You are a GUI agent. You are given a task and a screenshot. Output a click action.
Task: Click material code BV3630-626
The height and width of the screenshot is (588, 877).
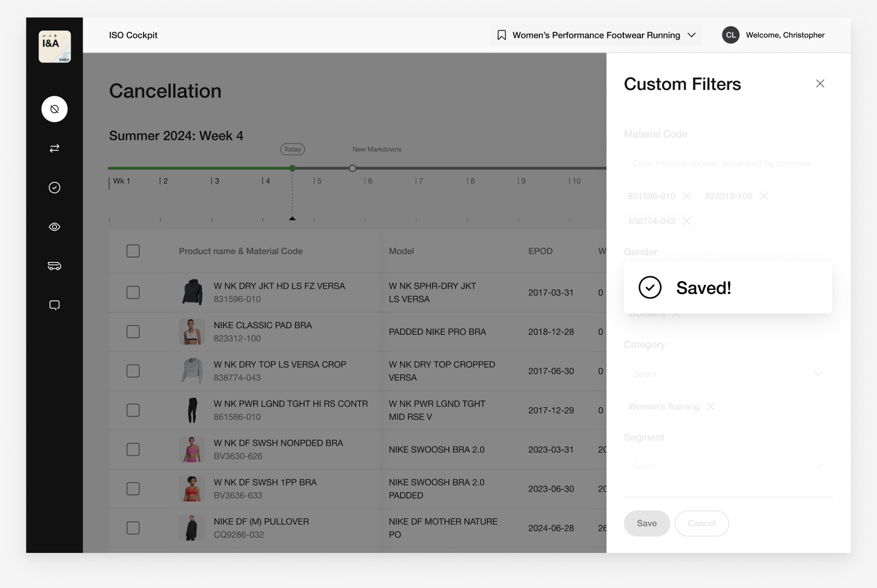point(238,456)
